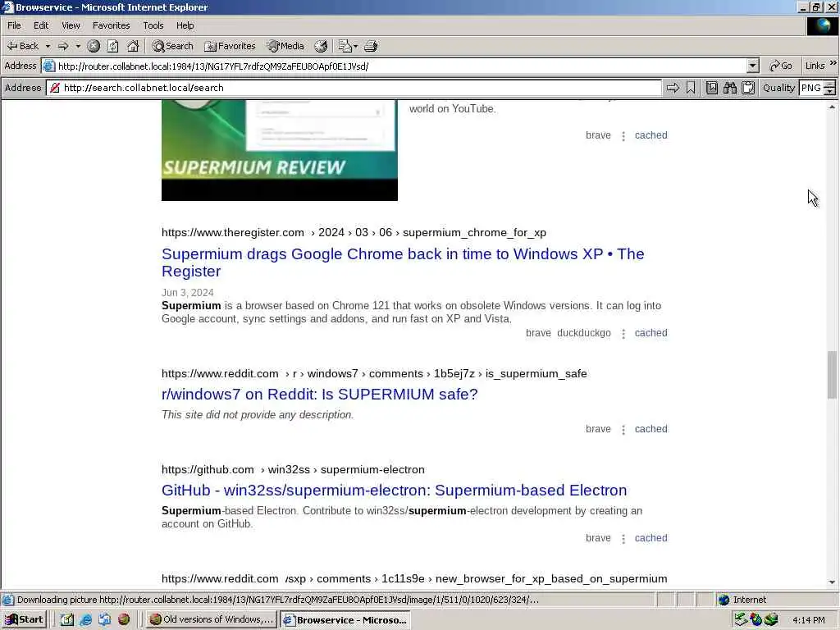Open options dots for The Register result
This screenshot has height=630, width=840.
click(x=623, y=334)
